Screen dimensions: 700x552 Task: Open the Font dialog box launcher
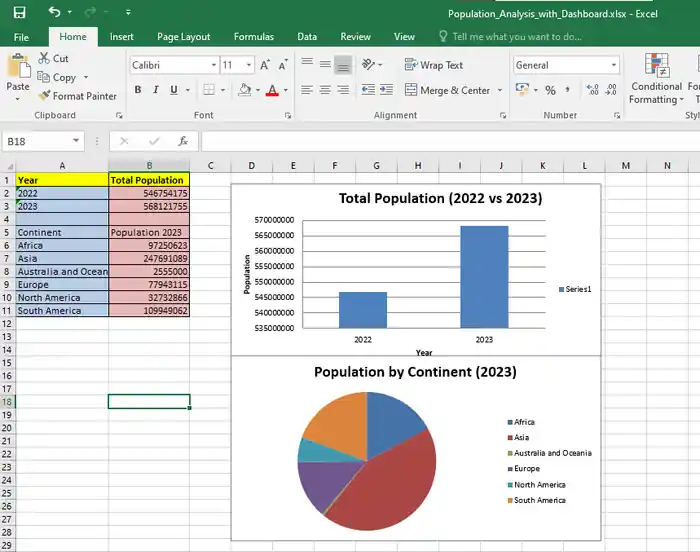288,116
